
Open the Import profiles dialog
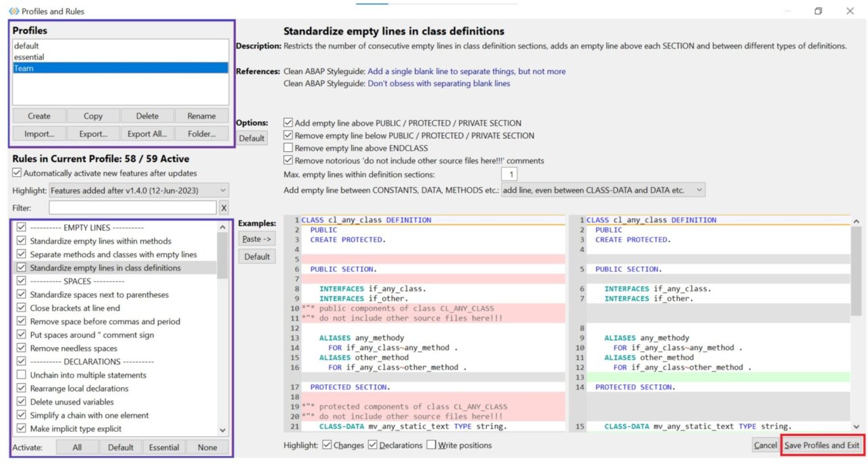pyautogui.click(x=38, y=133)
